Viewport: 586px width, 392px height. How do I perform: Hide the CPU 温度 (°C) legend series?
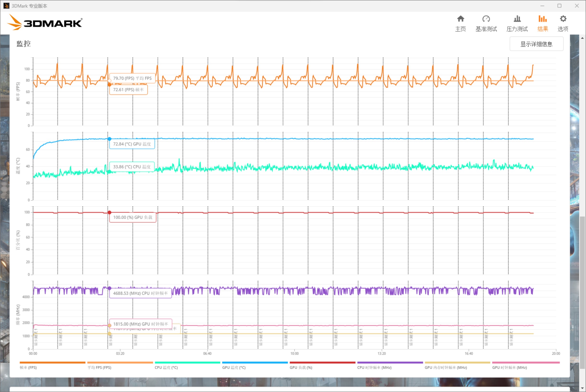click(x=166, y=367)
